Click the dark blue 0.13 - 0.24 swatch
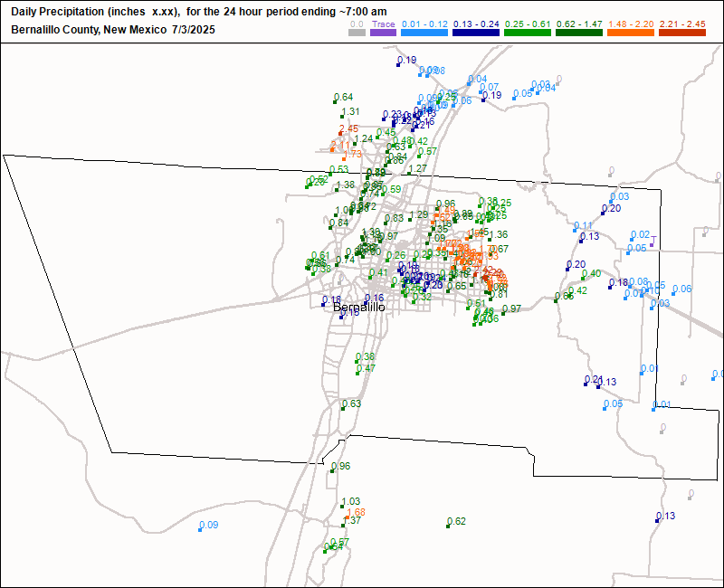The image size is (724, 588). pyautogui.click(x=476, y=33)
